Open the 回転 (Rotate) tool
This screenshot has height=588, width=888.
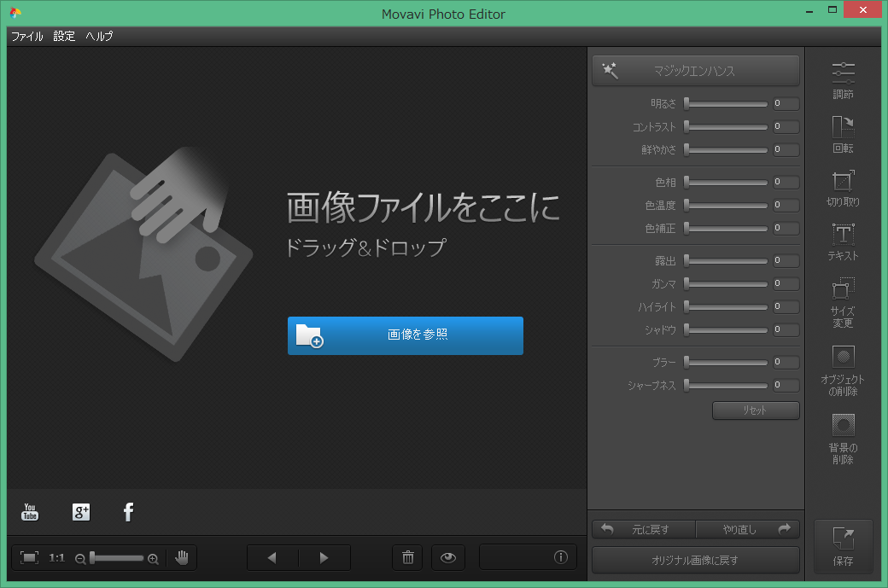pyautogui.click(x=843, y=134)
